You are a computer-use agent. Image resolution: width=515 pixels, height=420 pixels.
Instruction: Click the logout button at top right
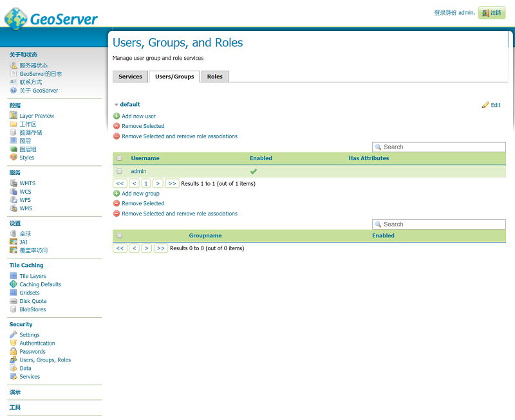coord(492,13)
